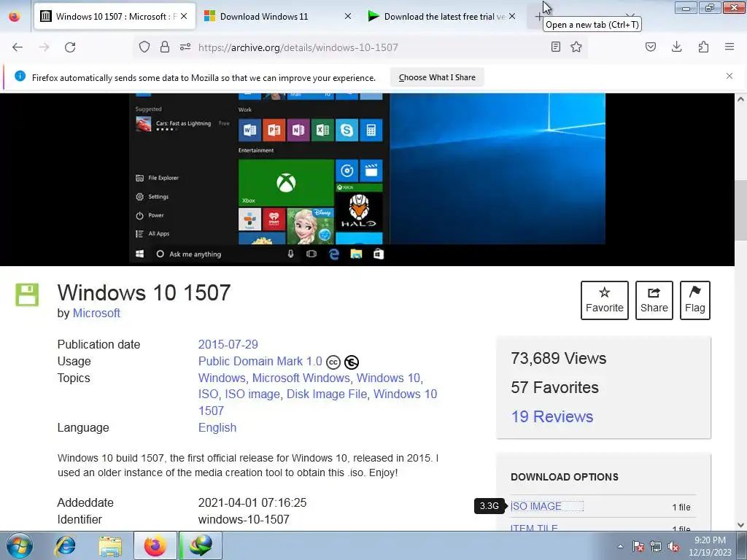Dismiss the Mozilla data notification bar

(x=729, y=76)
